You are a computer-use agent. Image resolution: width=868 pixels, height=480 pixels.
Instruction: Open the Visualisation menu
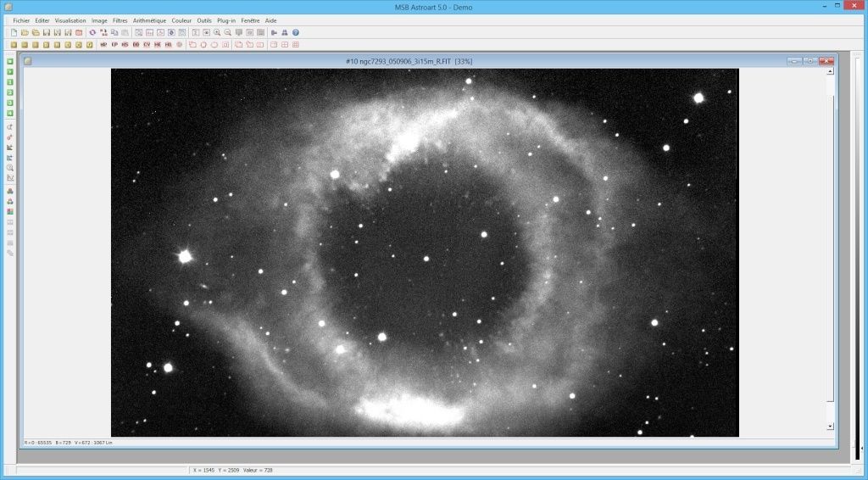point(70,20)
